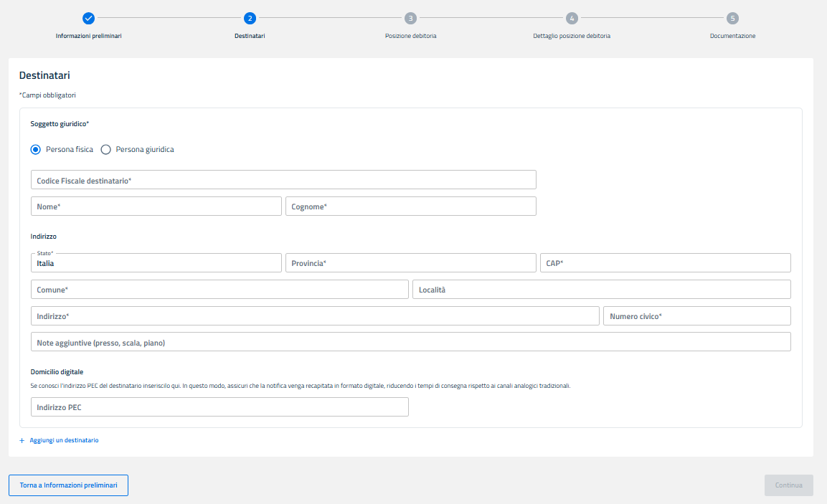The image size is (827, 504).
Task: Select Persona giuridica radio button
Action: click(x=106, y=150)
